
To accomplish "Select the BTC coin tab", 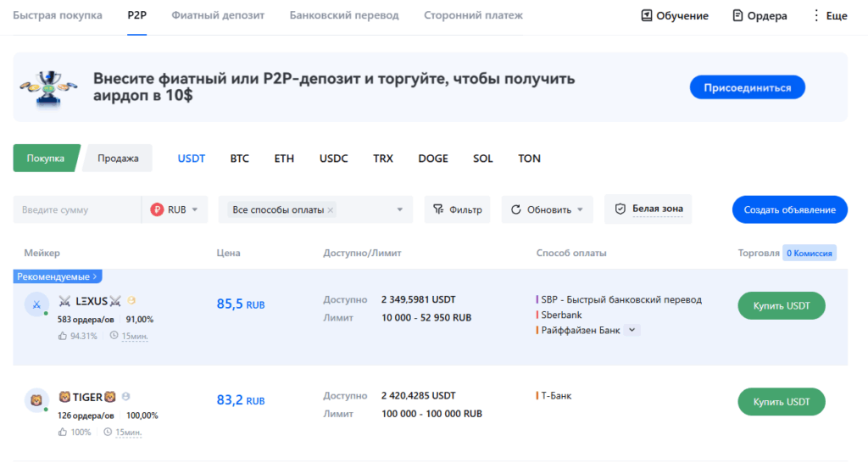I will pyautogui.click(x=240, y=159).
